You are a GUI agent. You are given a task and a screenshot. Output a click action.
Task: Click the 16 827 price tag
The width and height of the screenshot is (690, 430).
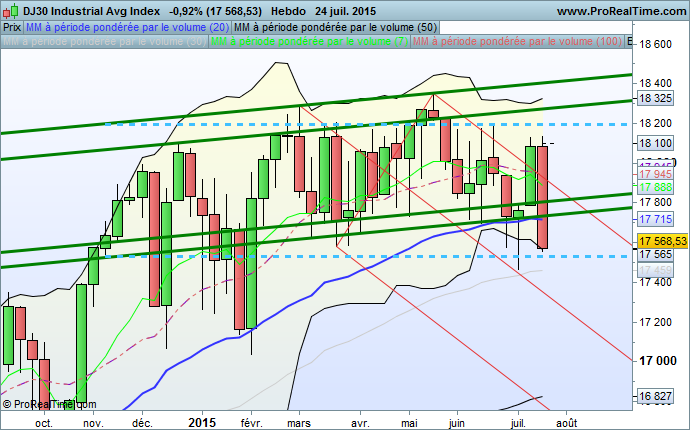(x=655, y=396)
